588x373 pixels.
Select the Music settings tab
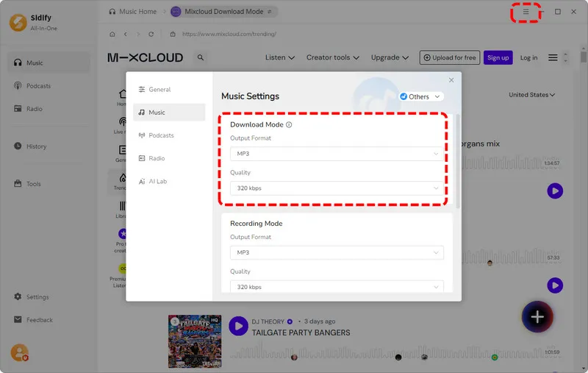point(169,113)
